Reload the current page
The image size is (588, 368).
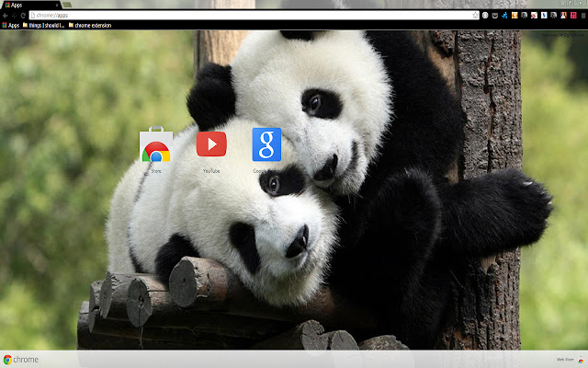pyautogui.click(x=23, y=16)
